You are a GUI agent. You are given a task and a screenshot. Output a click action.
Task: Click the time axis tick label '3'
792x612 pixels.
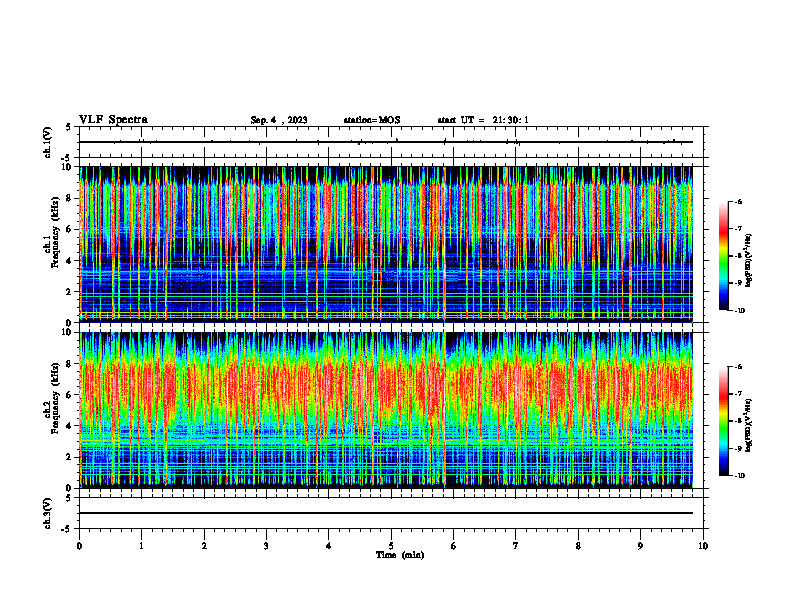pyautogui.click(x=266, y=546)
